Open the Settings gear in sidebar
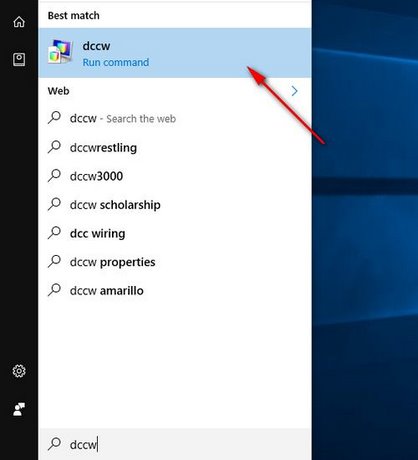The width and height of the screenshot is (418, 460). [x=19, y=371]
